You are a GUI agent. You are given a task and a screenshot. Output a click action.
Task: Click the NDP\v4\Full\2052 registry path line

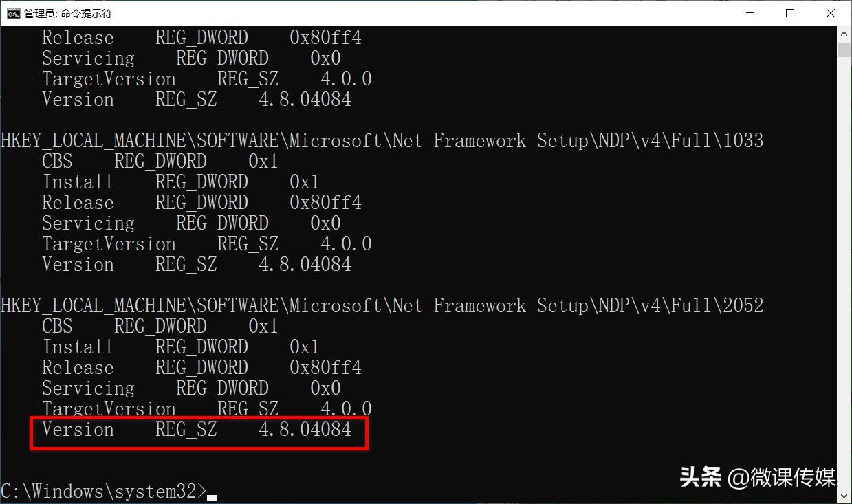click(382, 305)
